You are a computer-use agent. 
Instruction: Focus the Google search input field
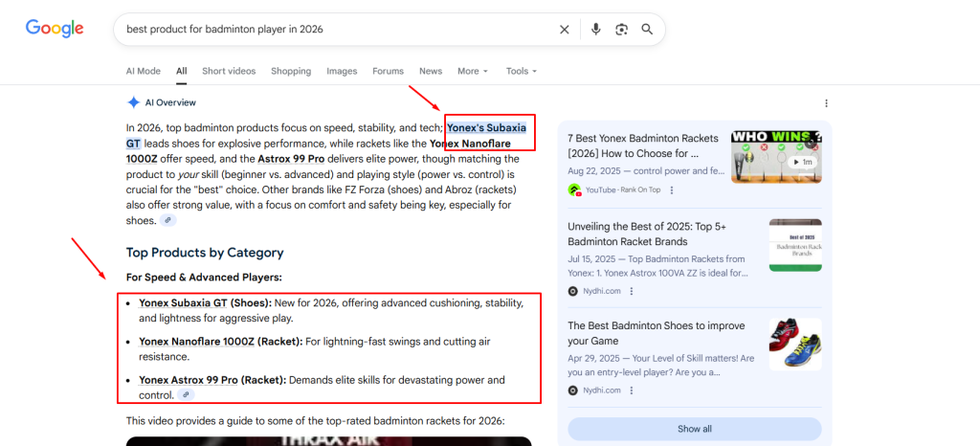338,30
